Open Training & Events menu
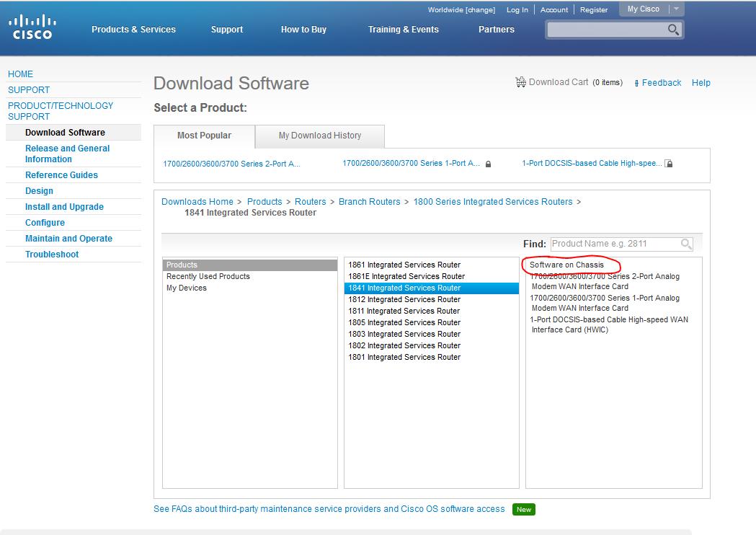The image size is (756, 535). 403,30
